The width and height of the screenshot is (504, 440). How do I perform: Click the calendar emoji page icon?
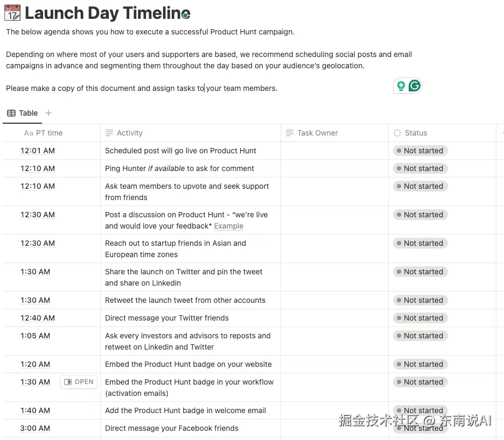coord(12,12)
